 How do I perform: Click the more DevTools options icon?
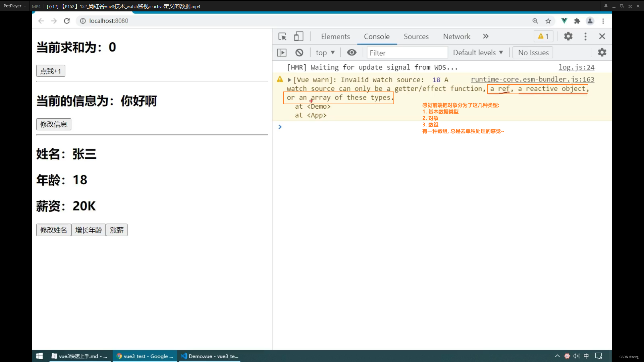tap(586, 36)
